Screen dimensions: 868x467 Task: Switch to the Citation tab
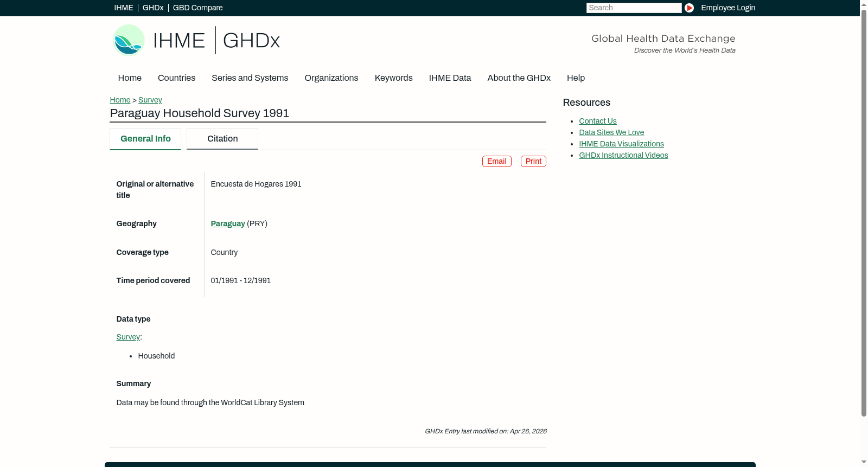pos(222,139)
